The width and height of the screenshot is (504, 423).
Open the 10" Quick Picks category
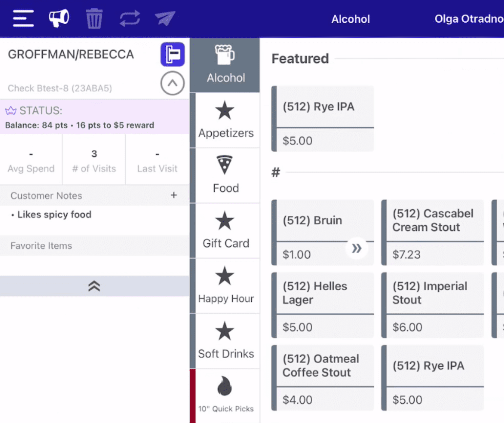click(226, 395)
